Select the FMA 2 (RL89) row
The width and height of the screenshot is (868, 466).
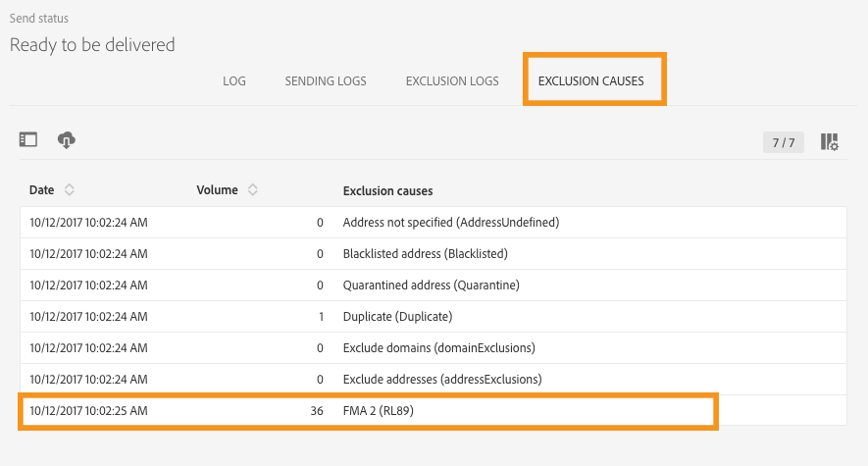[434, 411]
